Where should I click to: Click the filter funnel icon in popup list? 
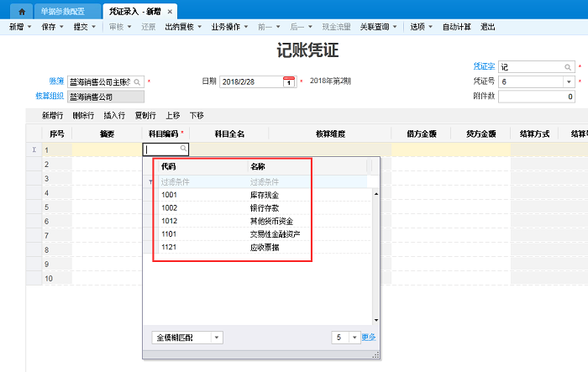point(151,181)
